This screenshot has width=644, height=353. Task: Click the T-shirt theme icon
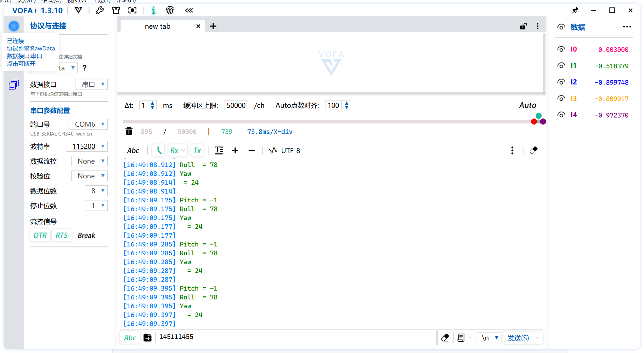point(116,10)
